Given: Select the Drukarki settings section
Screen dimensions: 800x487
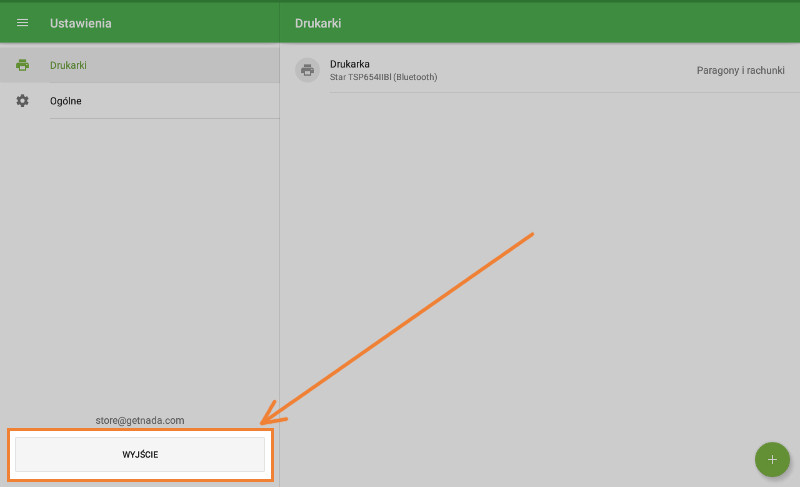Looking at the screenshot, I should [x=140, y=65].
